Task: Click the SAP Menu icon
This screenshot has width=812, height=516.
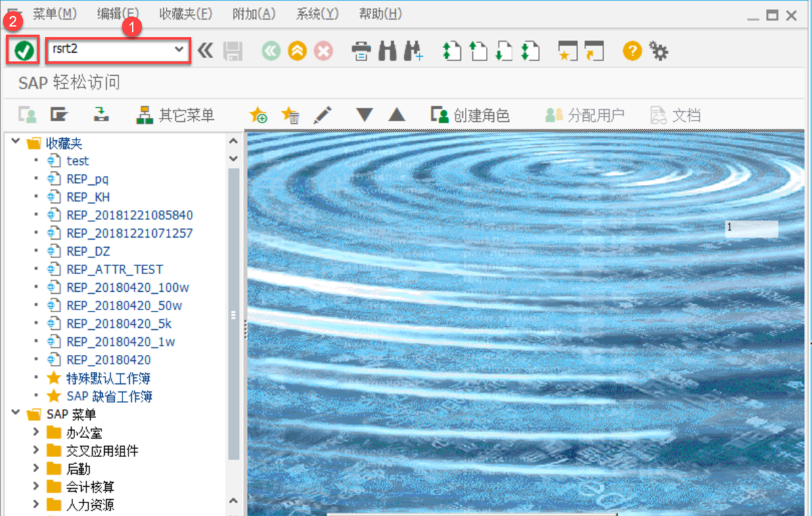Action: [60, 115]
